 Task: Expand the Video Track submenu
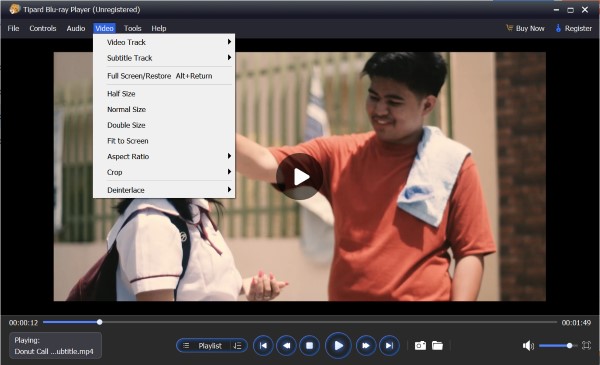[x=164, y=42]
